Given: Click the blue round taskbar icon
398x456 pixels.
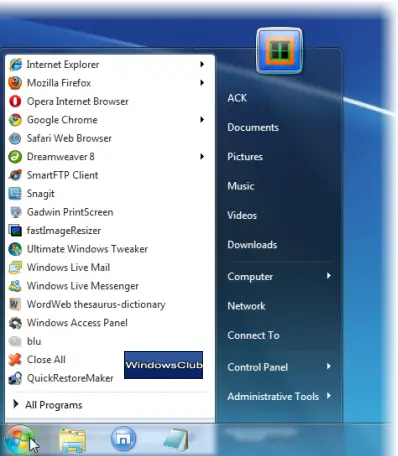Looking at the screenshot, I should tap(123, 439).
